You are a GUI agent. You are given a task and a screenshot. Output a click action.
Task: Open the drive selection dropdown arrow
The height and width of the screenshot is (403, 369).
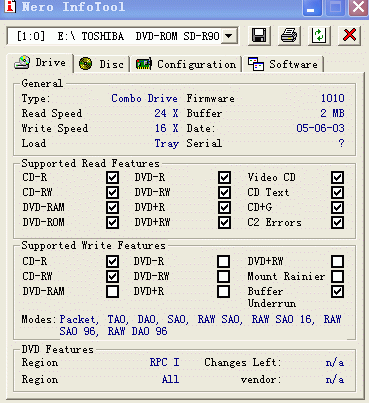point(229,36)
